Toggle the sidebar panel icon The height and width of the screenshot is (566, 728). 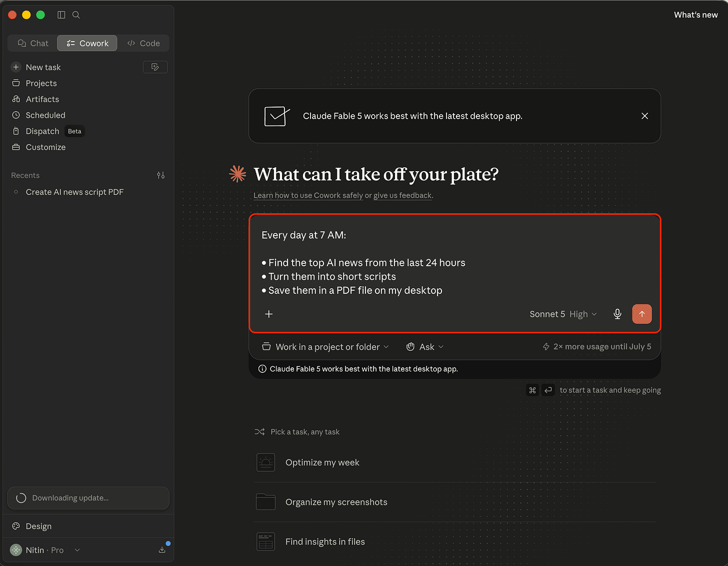tap(61, 15)
